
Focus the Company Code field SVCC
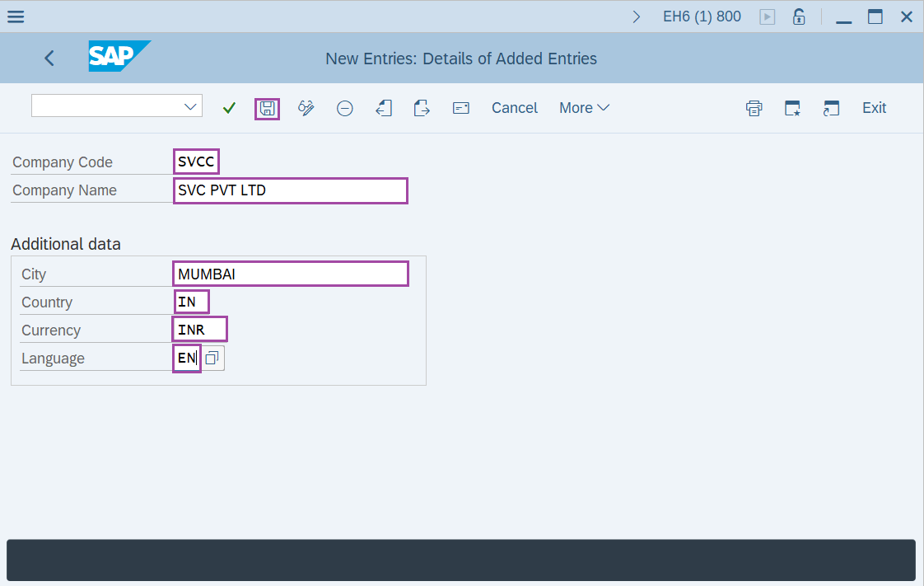(x=196, y=162)
